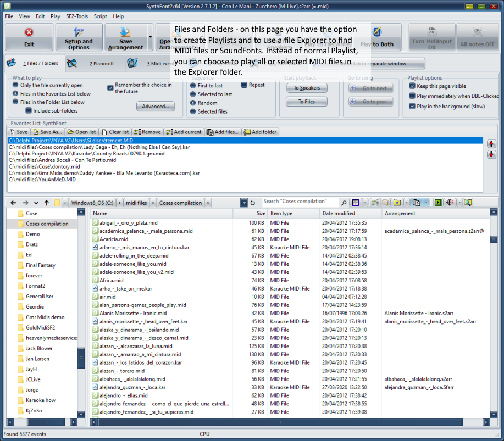Click the All notes OFF button

tap(477, 37)
